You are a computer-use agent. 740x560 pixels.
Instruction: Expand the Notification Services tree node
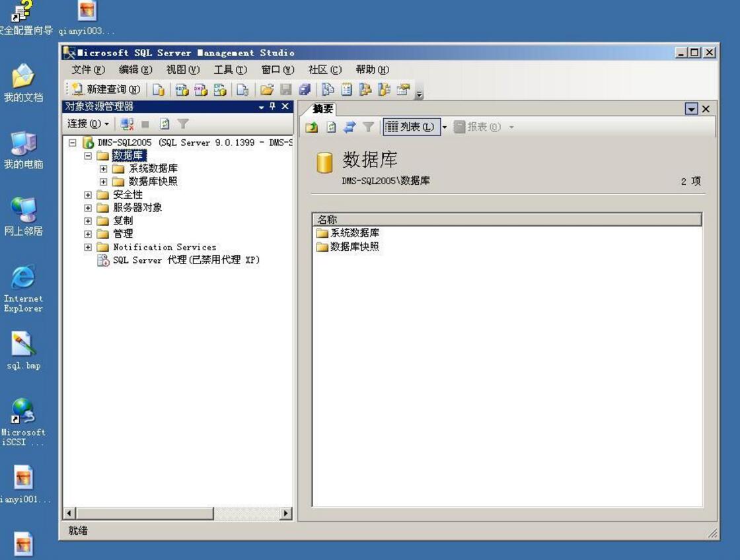pyautogui.click(x=88, y=247)
